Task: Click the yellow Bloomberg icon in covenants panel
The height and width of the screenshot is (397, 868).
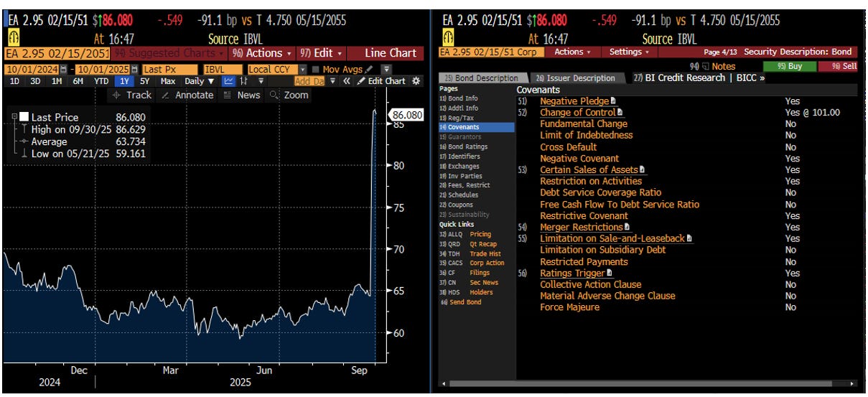Action: point(449,36)
